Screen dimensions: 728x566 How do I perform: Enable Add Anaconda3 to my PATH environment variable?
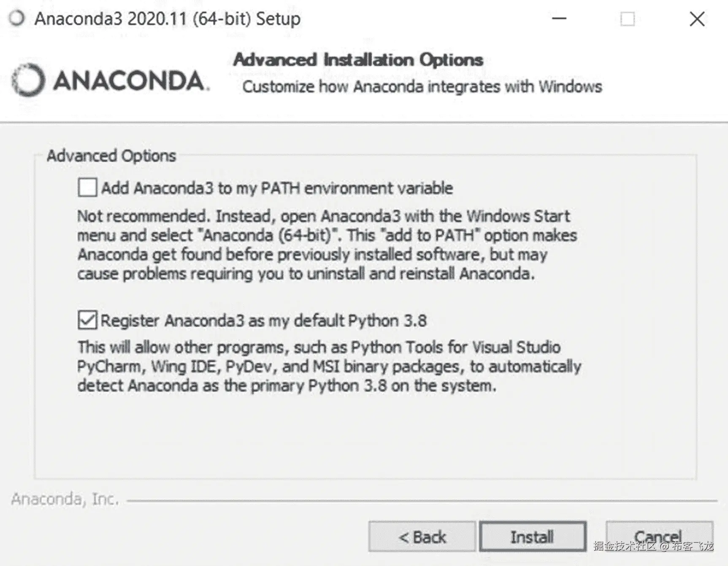[x=87, y=187]
